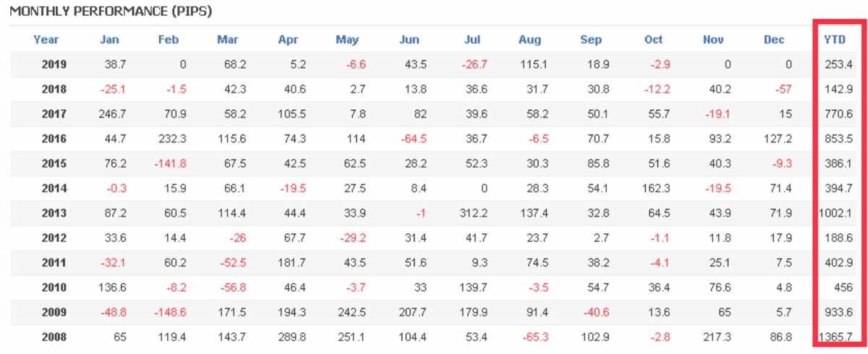
Task: Click the 2018 December value -57
Action: (782, 90)
